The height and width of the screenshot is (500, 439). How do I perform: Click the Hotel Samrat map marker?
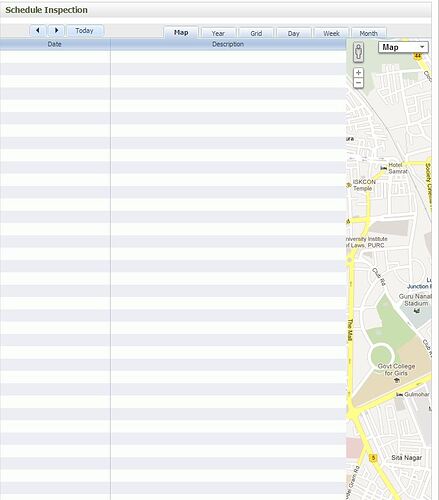tap(384, 168)
